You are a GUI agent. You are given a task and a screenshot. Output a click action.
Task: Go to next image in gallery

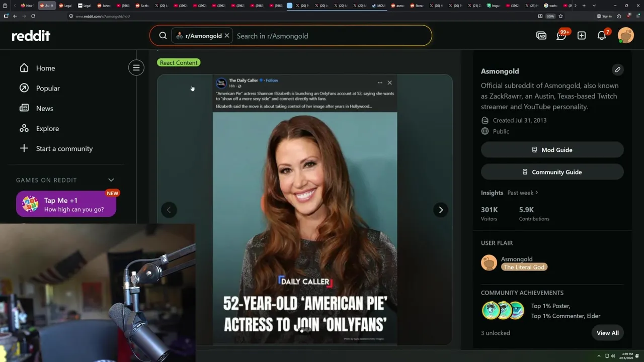pos(441,210)
